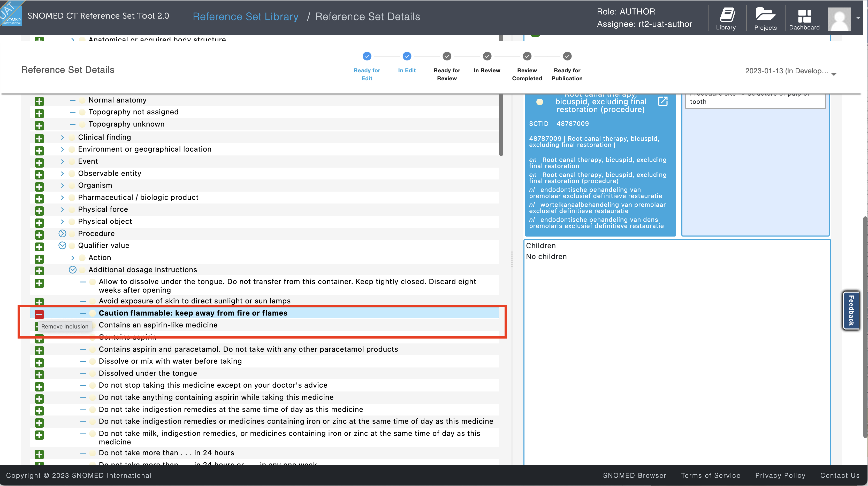Click the panel splitter handle
Image resolution: width=868 pixels, height=486 pixels.
click(x=512, y=259)
